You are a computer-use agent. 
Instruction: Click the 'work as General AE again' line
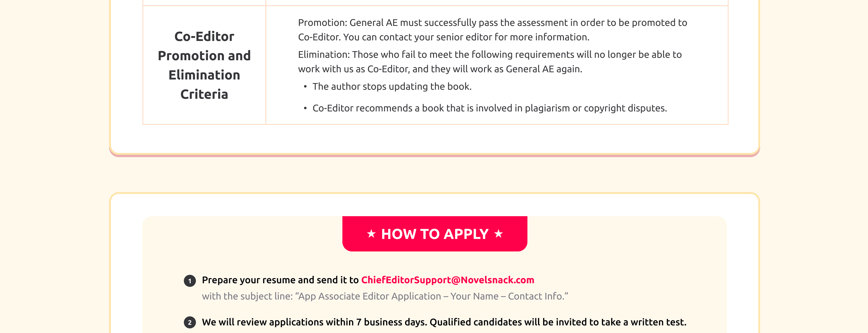pyautogui.click(x=440, y=69)
